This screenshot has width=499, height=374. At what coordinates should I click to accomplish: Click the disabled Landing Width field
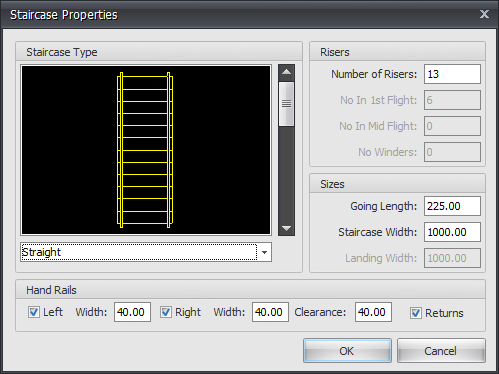click(452, 258)
